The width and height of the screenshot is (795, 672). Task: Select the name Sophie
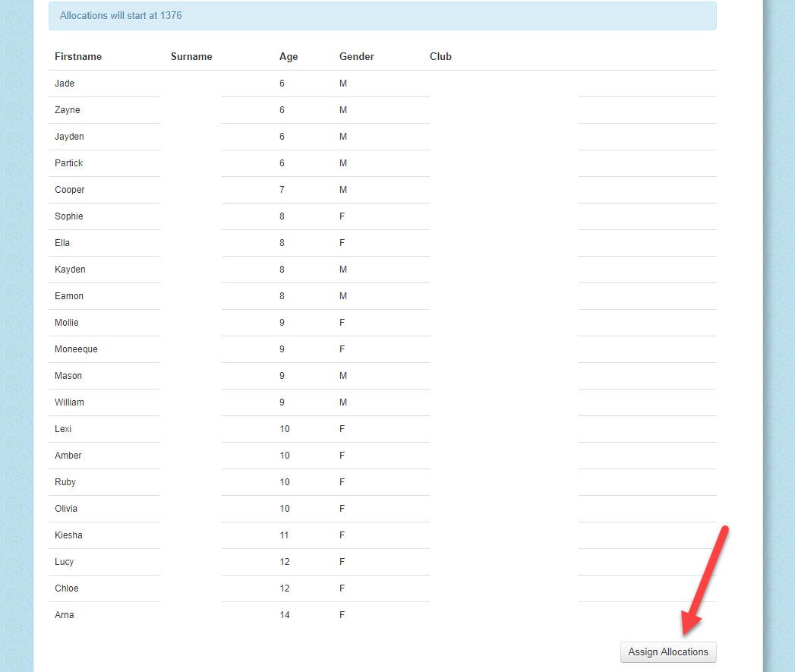tap(69, 216)
